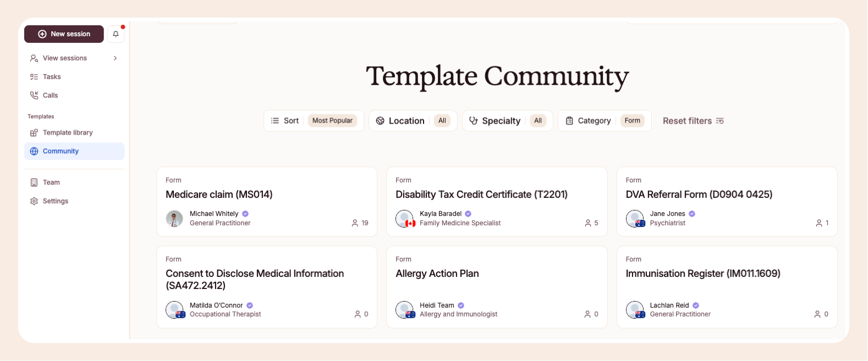Open Settings in sidebar

74,201
